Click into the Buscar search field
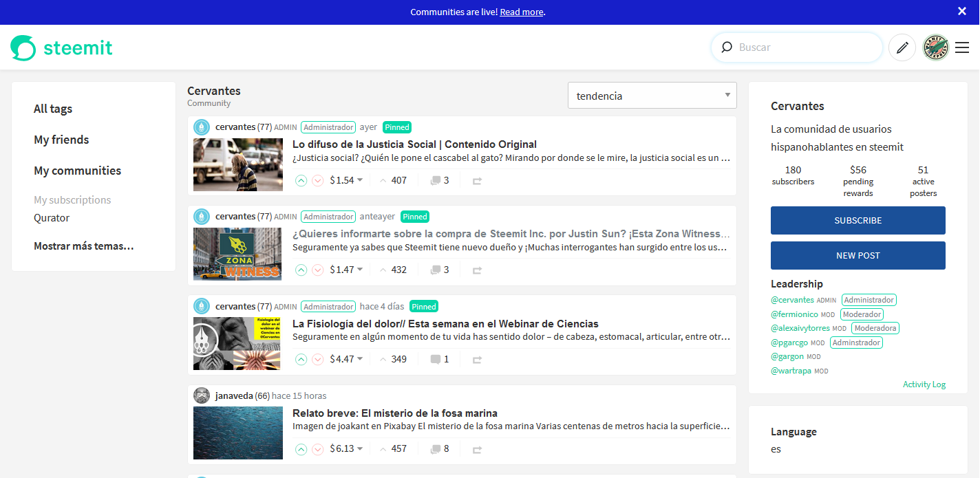Image resolution: width=980 pixels, height=478 pixels. [805, 47]
